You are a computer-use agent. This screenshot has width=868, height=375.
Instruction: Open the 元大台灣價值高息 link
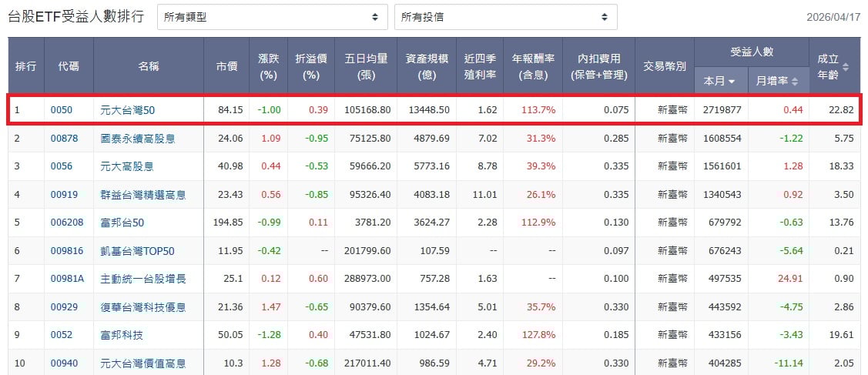143,363
